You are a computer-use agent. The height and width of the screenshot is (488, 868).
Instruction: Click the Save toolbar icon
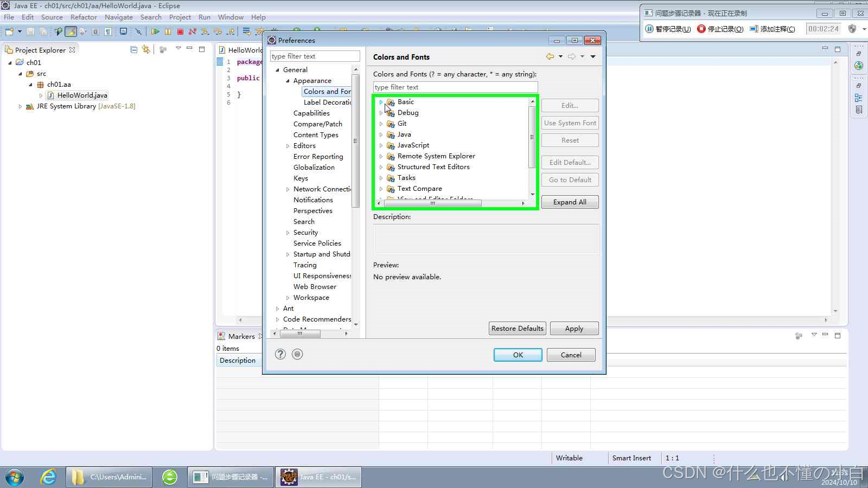[x=30, y=31]
